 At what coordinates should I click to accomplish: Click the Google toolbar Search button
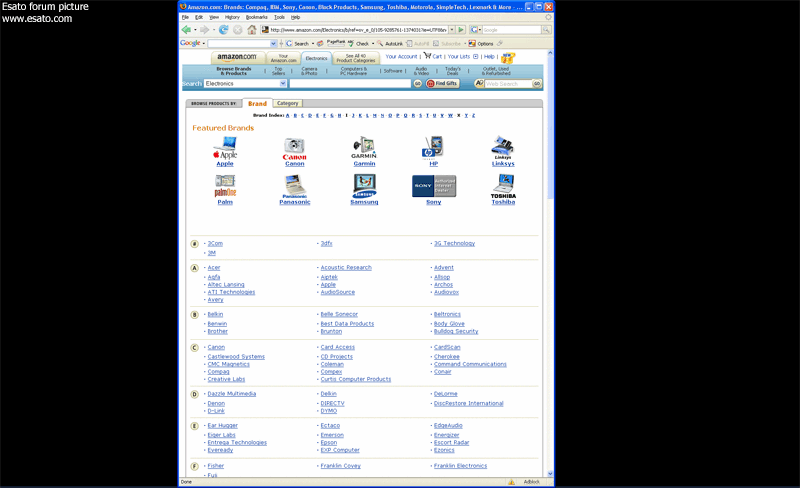297,43
